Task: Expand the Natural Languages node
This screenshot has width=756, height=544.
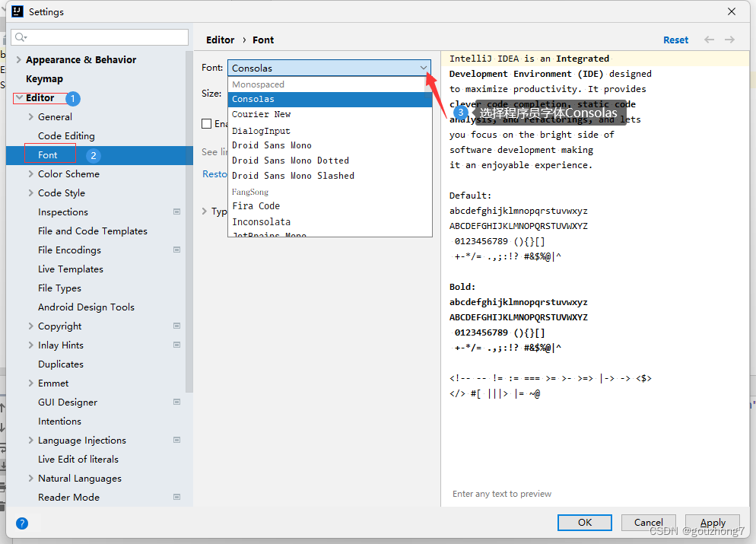Action: (x=31, y=479)
